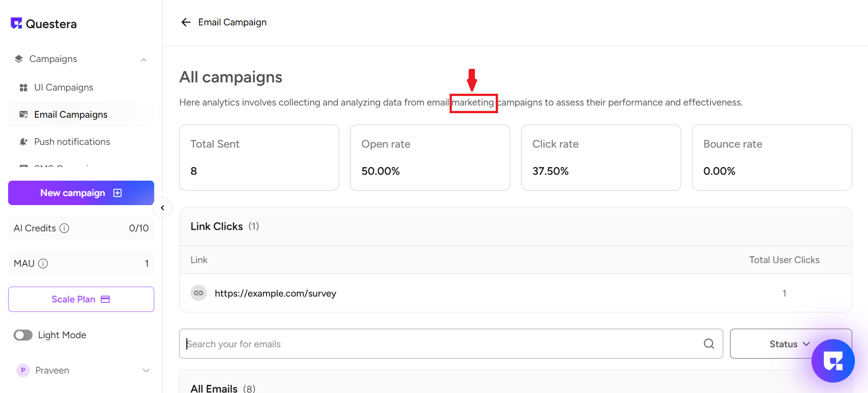Click the back arrow beside Email Campaign
This screenshot has width=868, height=393.
[185, 22]
